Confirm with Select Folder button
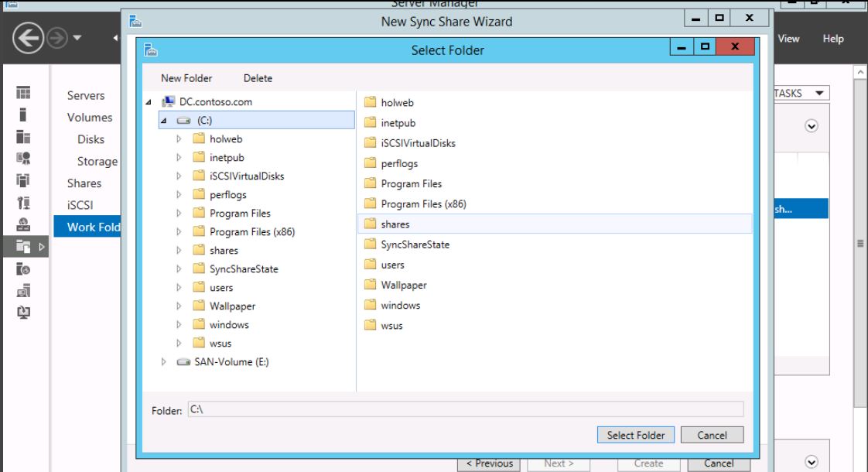The width and height of the screenshot is (868, 472). [x=635, y=435]
